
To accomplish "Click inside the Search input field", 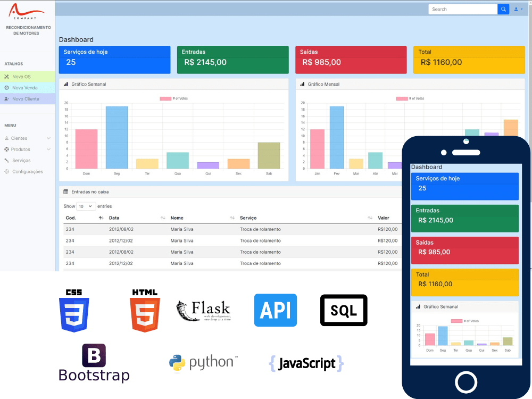I will (x=463, y=9).
